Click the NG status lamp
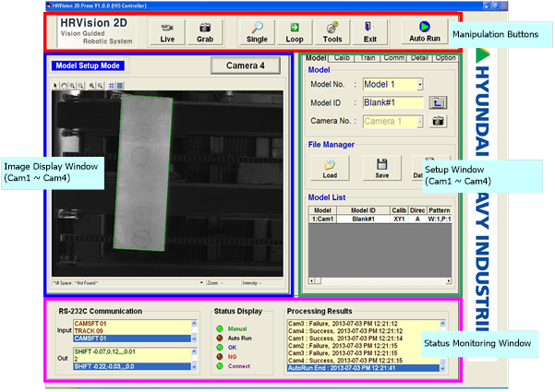555x392 pixels. click(x=220, y=357)
